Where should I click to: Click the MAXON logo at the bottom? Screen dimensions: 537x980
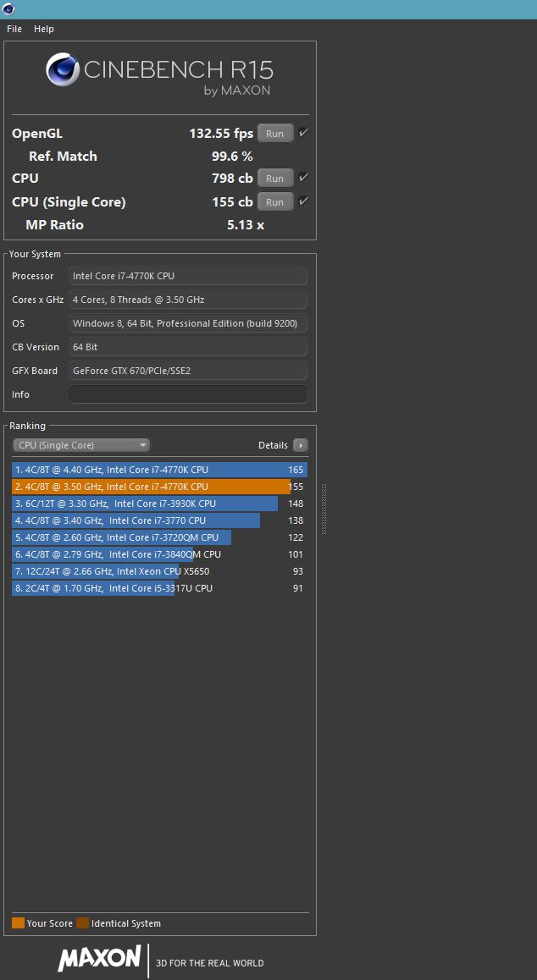coord(99,958)
